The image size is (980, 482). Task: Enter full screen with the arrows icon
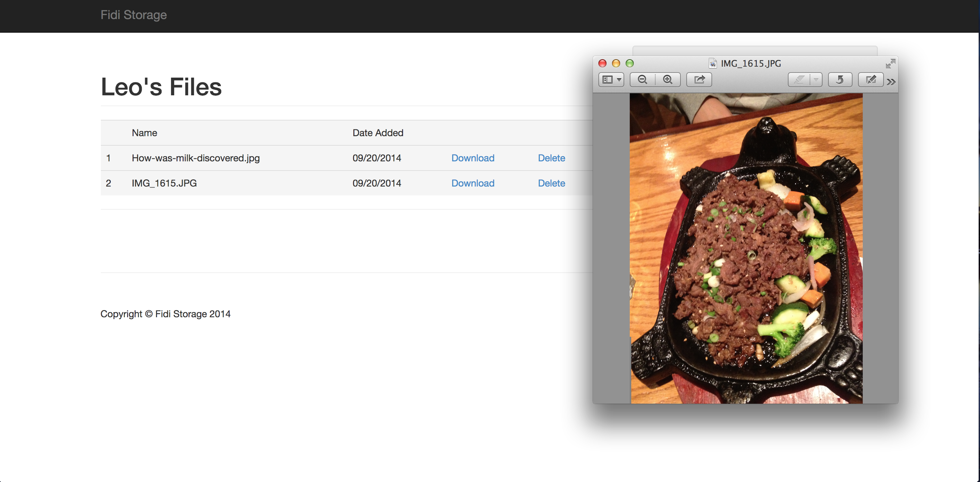tap(890, 63)
